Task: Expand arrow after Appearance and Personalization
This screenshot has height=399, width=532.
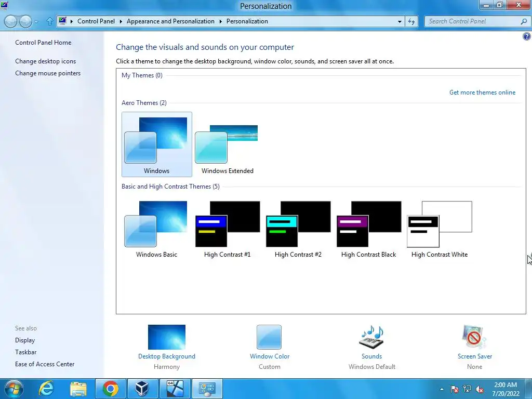Action: (220, 21)
